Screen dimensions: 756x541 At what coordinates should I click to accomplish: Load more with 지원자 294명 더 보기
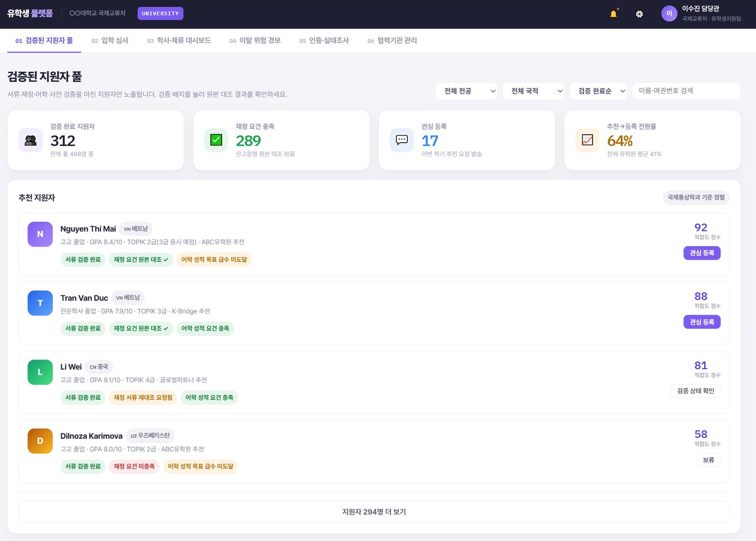[x=374, y=512]
